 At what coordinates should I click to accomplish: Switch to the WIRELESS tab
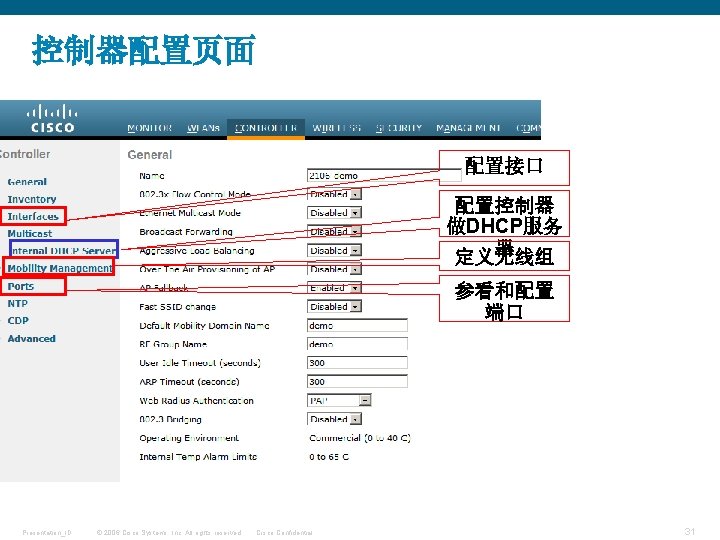pos(337,128)
